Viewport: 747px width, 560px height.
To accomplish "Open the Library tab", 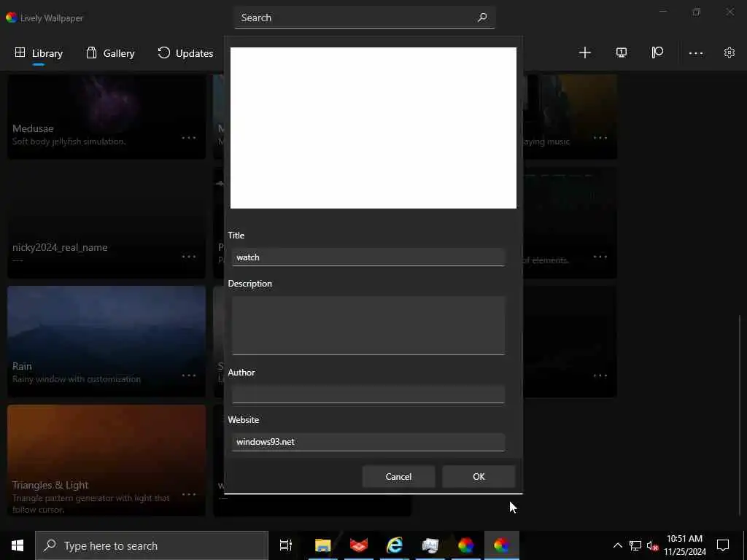I will [39, 53].
